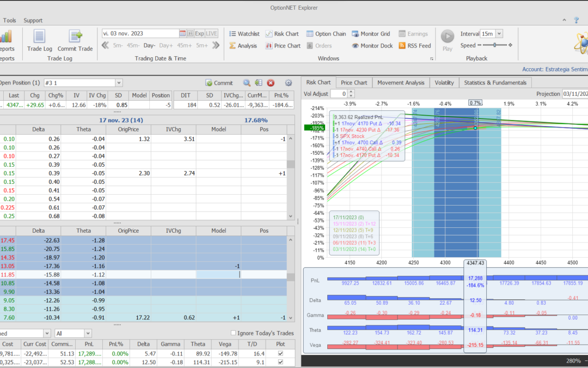The width and height of the screenshot is (588, 368).
Task: Adjust the playback Speed slider
Action: pos(494,46)
